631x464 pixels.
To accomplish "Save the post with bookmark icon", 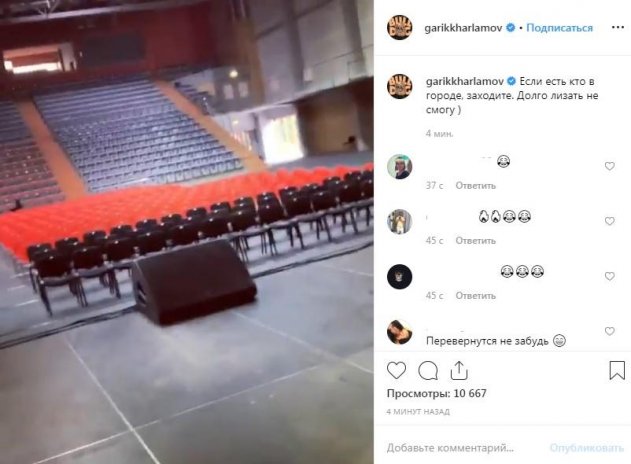I will [x=617, y=370].
